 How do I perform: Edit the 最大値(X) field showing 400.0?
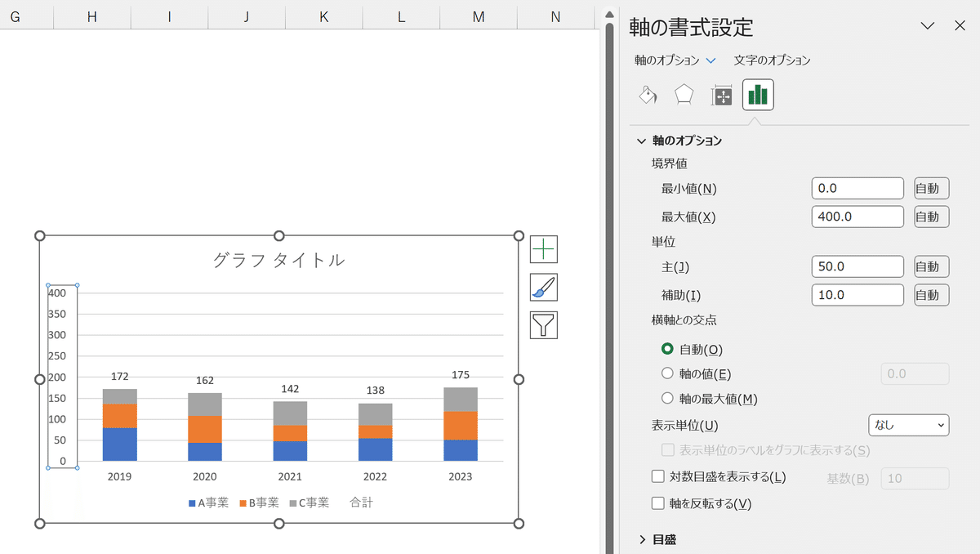click(857, 217)
